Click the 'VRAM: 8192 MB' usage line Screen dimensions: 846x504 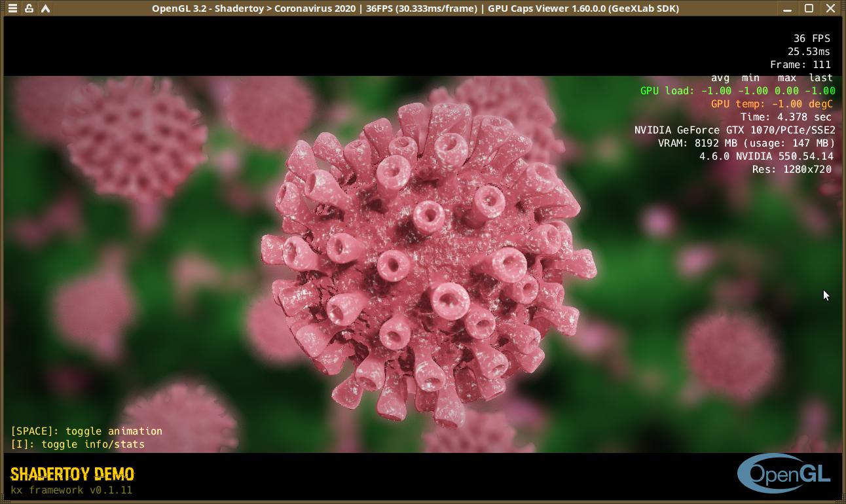(746, 143)
